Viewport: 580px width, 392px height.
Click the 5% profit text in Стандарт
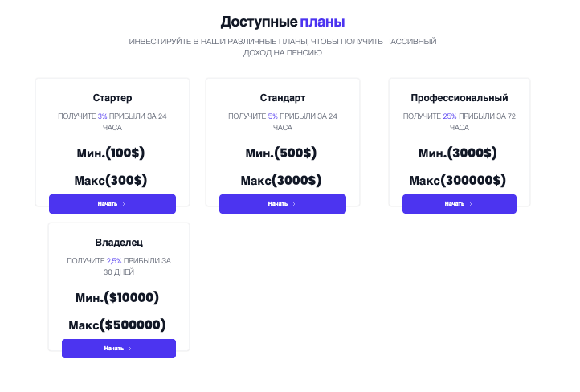[273, 116]
